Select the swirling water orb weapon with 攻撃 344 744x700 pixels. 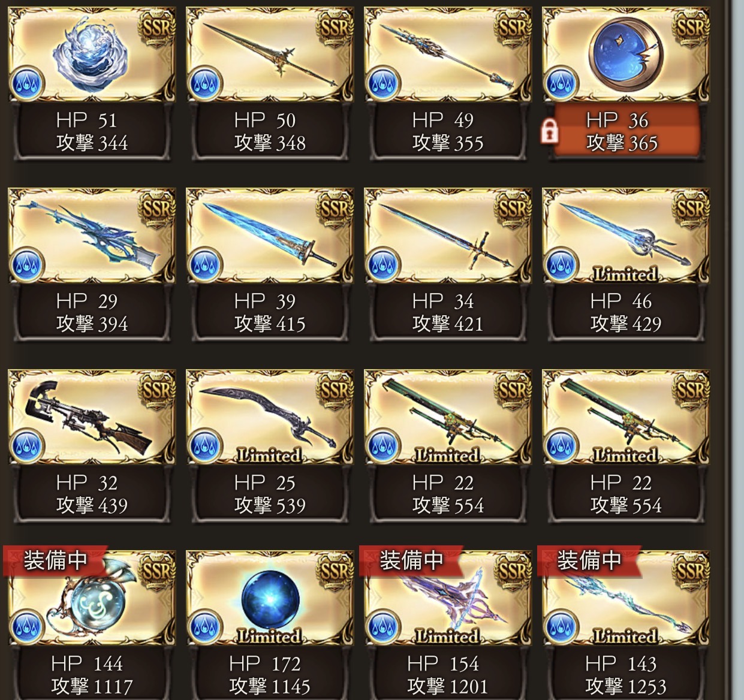coord(92,84)
